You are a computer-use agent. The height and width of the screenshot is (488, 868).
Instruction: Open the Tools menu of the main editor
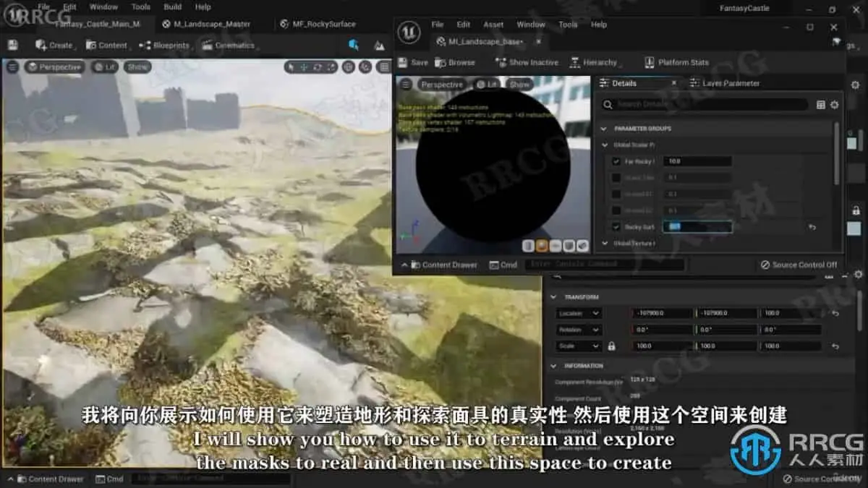point(141,7)
